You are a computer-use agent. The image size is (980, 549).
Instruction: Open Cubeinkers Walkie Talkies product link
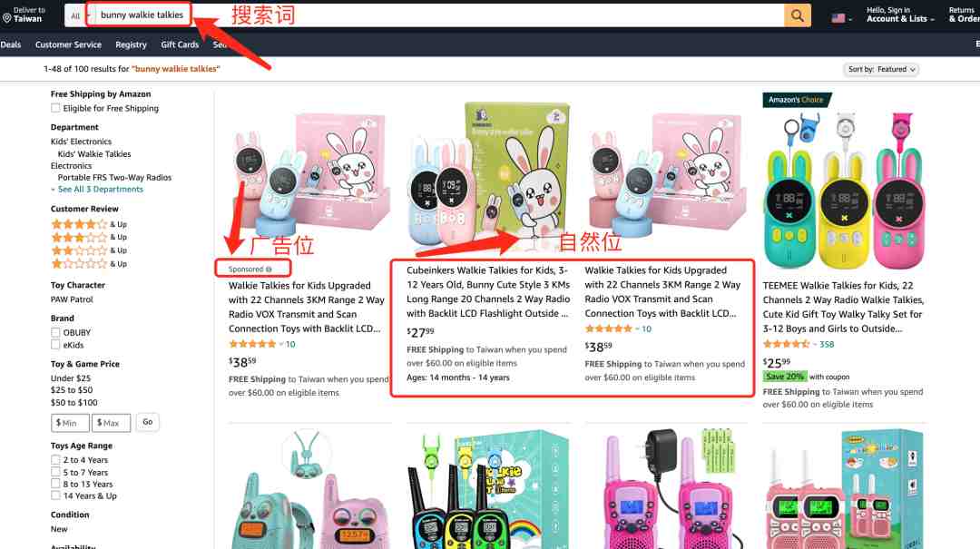point(488,292)
